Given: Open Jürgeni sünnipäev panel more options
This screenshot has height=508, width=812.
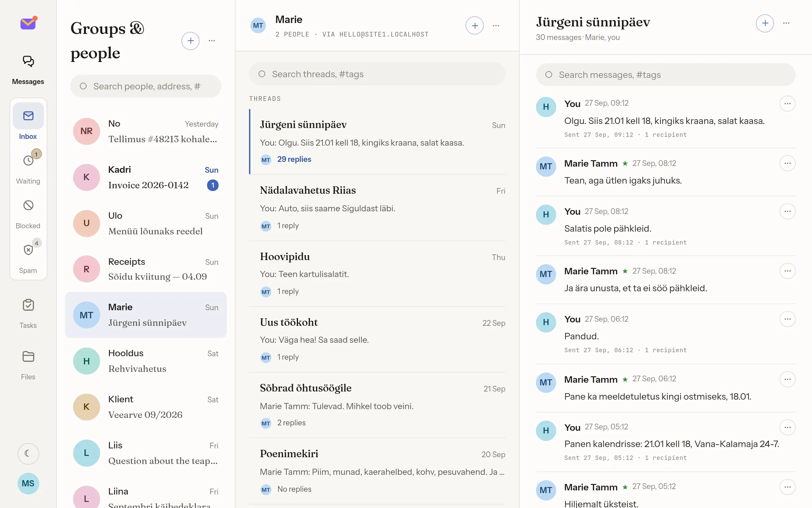Looking at the screenshot, I should (786, 23).
